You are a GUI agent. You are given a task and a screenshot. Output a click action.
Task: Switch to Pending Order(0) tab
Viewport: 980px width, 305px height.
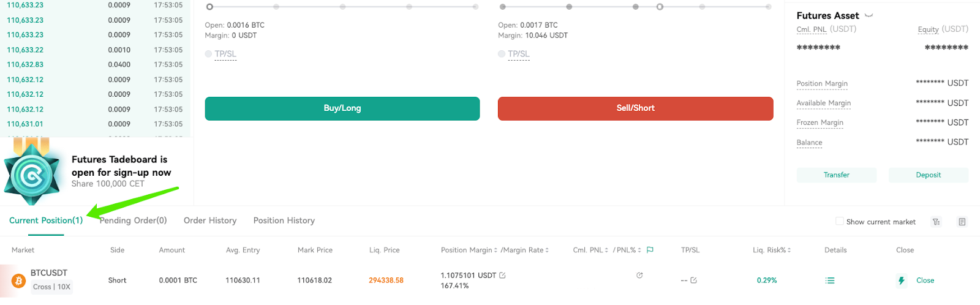tap(133, 220)
